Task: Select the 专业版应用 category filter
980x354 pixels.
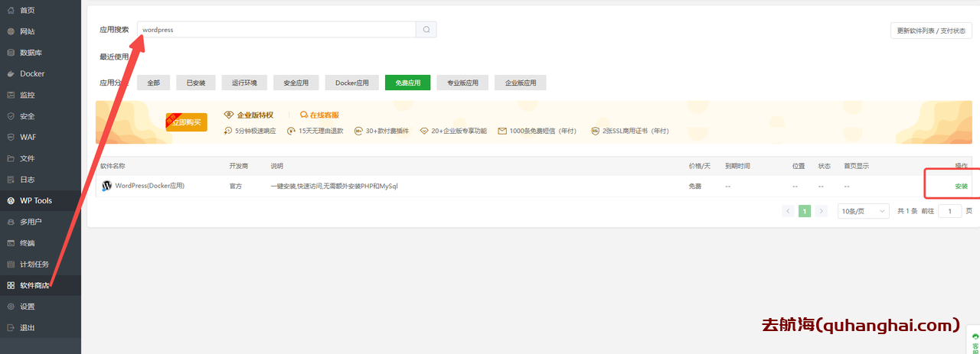Action: tap(463, 83)
